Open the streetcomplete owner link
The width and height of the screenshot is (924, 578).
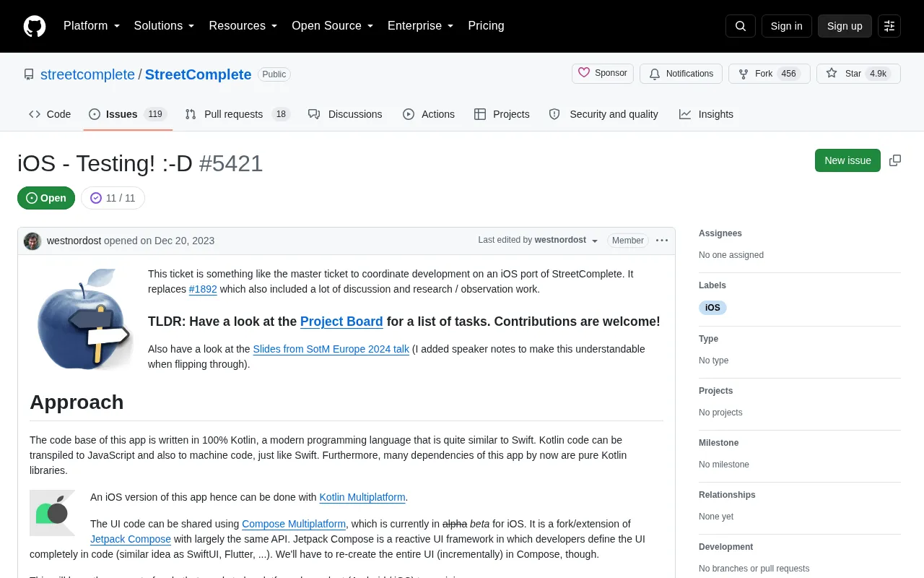[x=87, y=74]
